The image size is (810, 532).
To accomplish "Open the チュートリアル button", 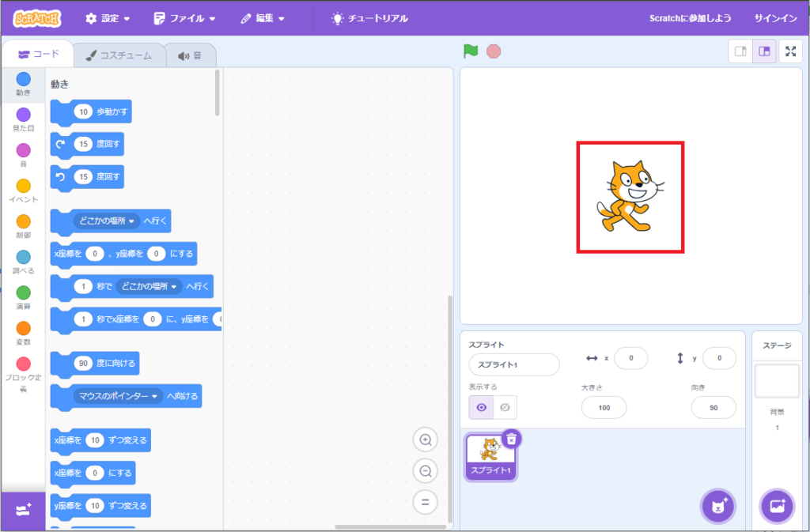I will (369, 17).
